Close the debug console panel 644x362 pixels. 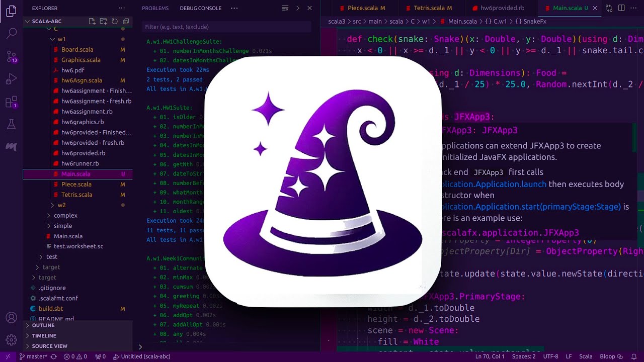click(x=309, y=8)
